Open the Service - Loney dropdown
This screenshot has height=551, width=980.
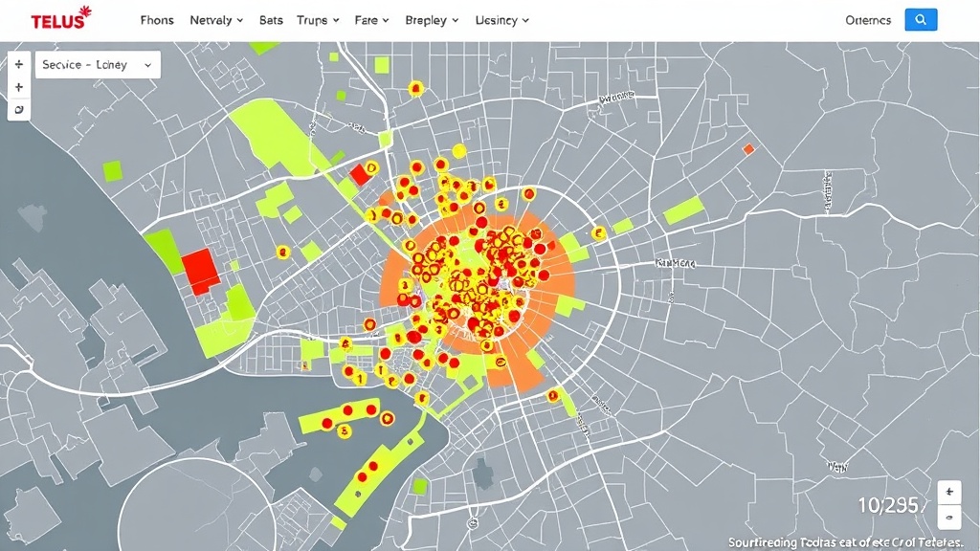98,65
